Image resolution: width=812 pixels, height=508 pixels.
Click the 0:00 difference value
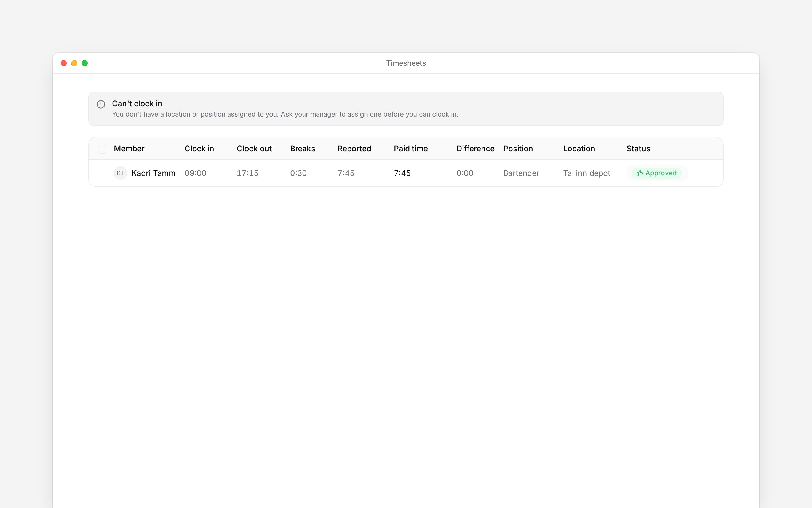[x=465, y=173]
